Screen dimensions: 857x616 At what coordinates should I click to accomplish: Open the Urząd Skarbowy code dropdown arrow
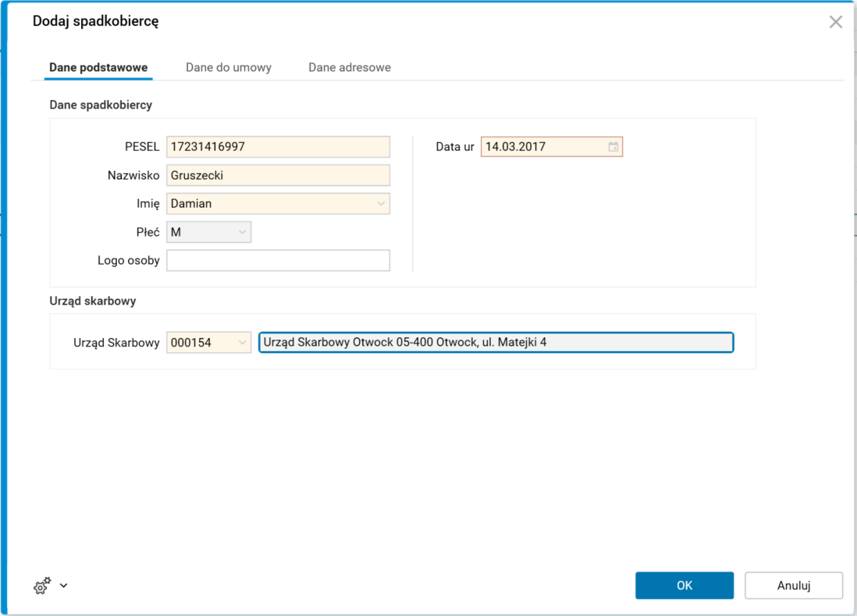242,342
